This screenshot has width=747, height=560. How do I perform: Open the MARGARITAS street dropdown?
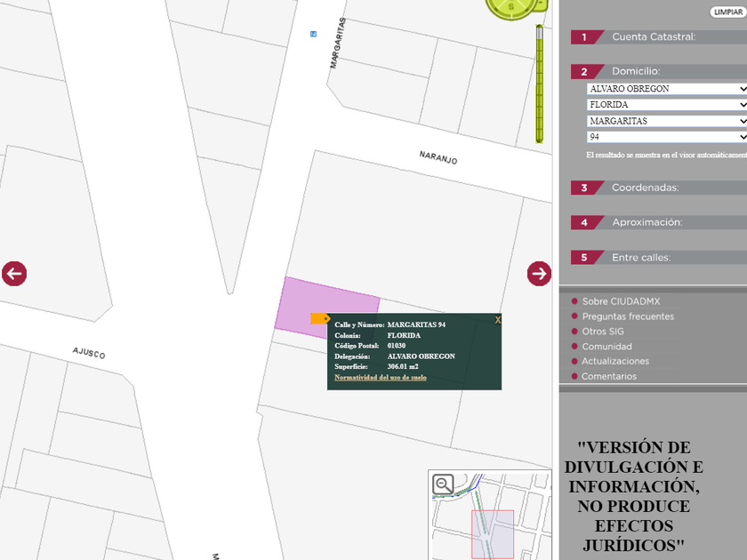click(667, 121)
